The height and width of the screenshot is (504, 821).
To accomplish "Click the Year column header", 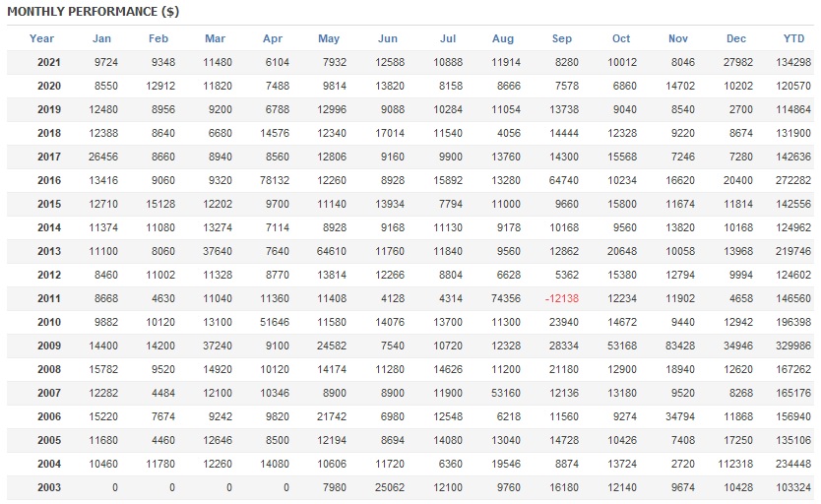I will (41, 38).
